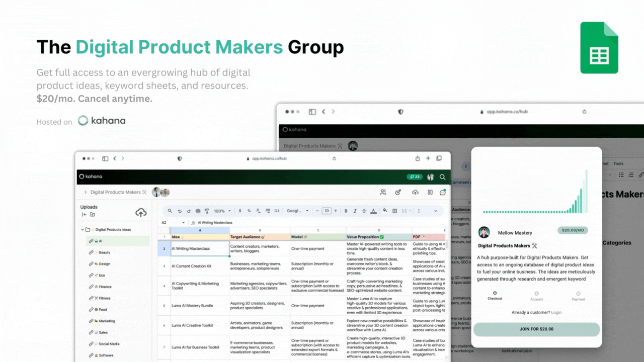Open the font family dropdown
Viewport: 644px width, 362px height.
[297, 211]
